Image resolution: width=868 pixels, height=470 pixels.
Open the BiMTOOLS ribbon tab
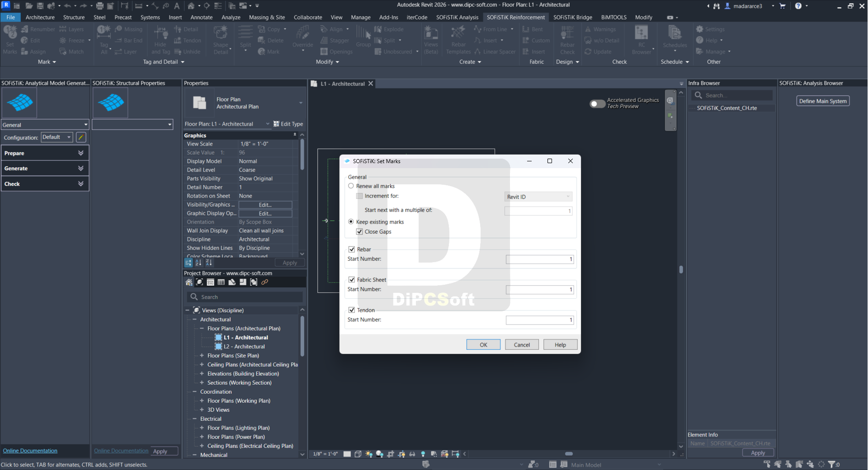(x=613, y=17)
